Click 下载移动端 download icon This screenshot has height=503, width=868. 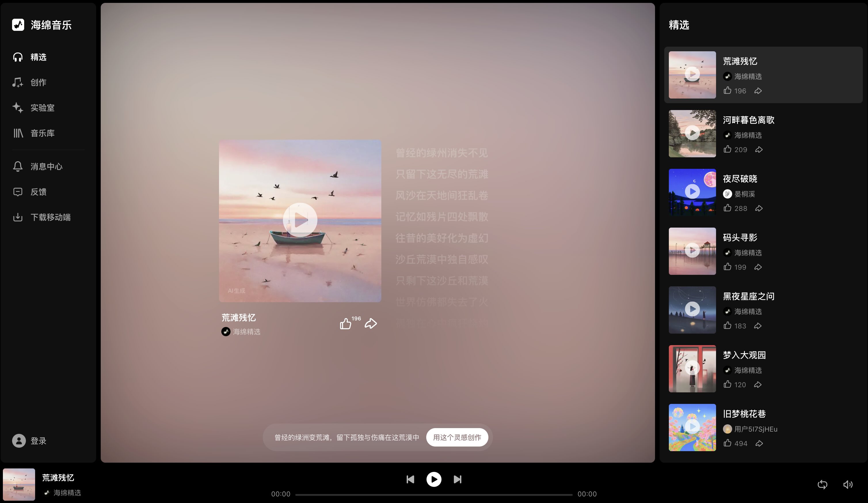click(x=18, y=217)
